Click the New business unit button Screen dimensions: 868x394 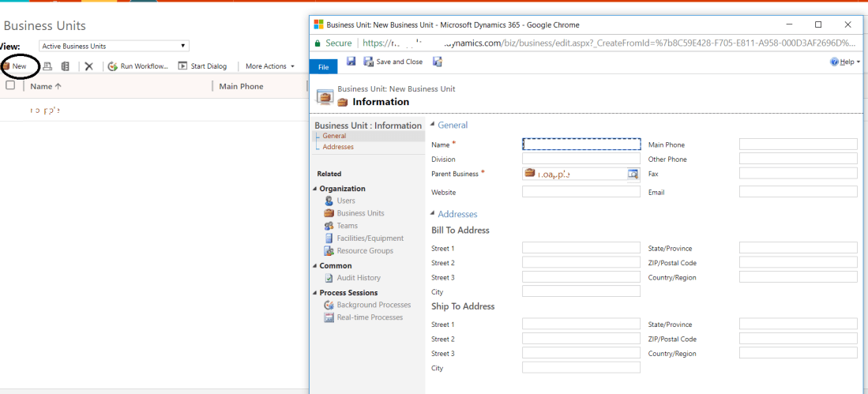click(16, 66)
